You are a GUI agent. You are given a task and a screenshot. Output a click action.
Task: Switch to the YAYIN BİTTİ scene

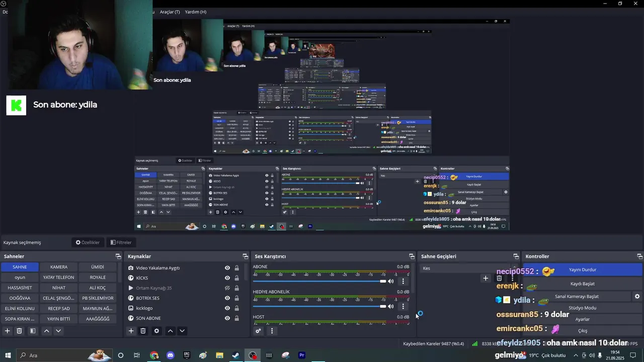point(59,319)
